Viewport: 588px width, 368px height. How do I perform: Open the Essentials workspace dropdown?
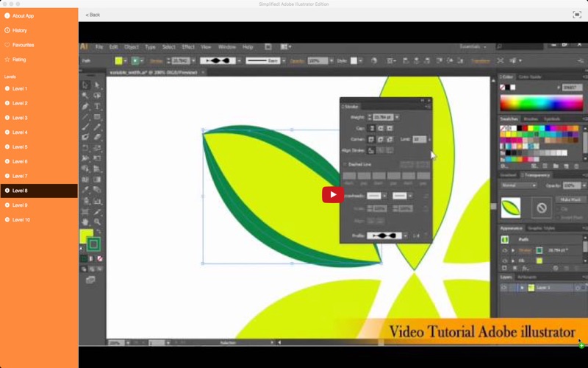tap(473, 47)
